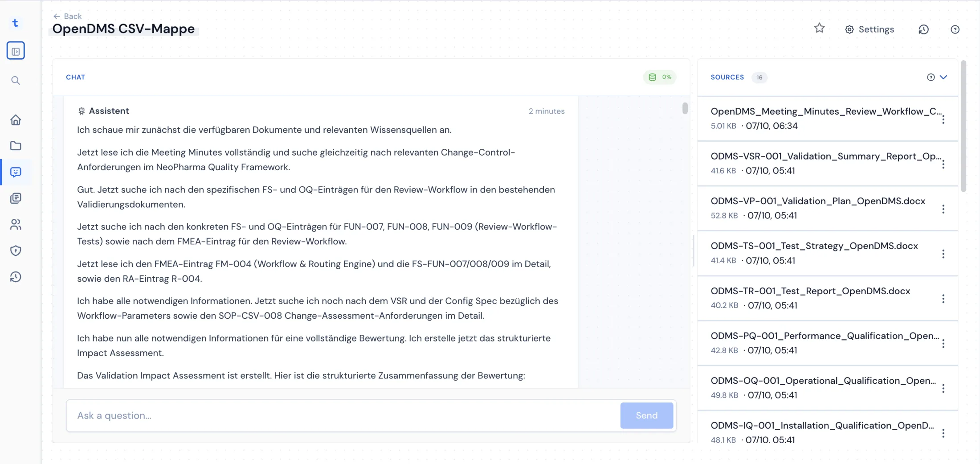Click the storage usage 0% indicator
Viewport: 980px width, 464px height.
[660, 77]
